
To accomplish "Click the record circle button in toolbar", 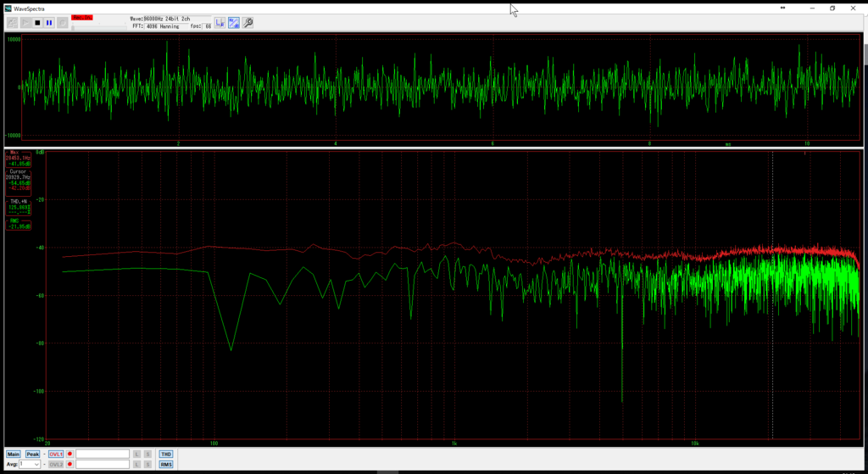I will click(63, 23).
